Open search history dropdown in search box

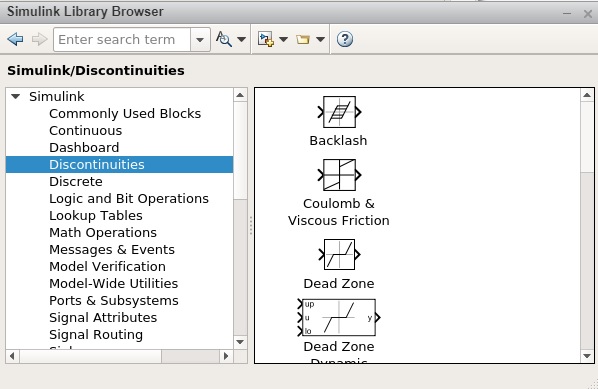[200, 40]
